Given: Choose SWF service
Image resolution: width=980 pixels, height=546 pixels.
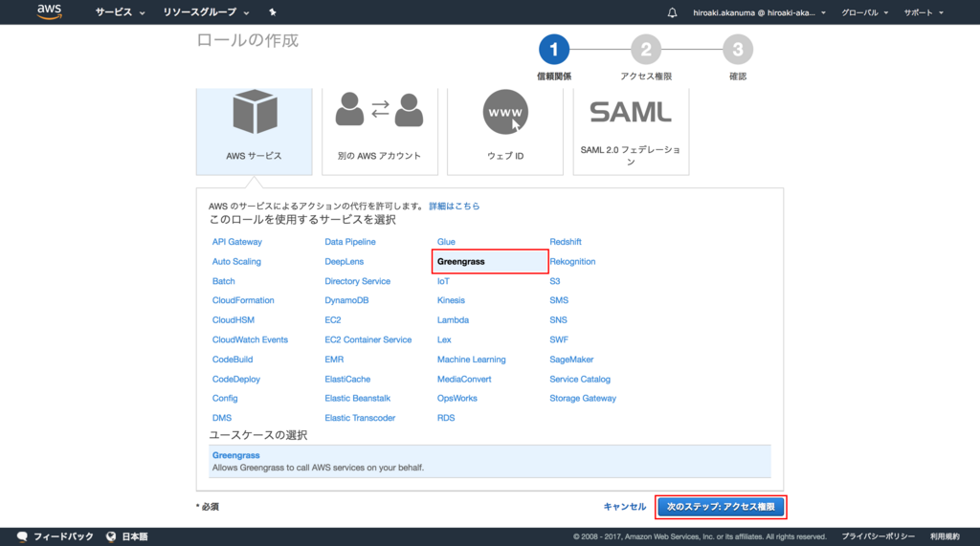Looking at the screenshot, I should (559, 339).
